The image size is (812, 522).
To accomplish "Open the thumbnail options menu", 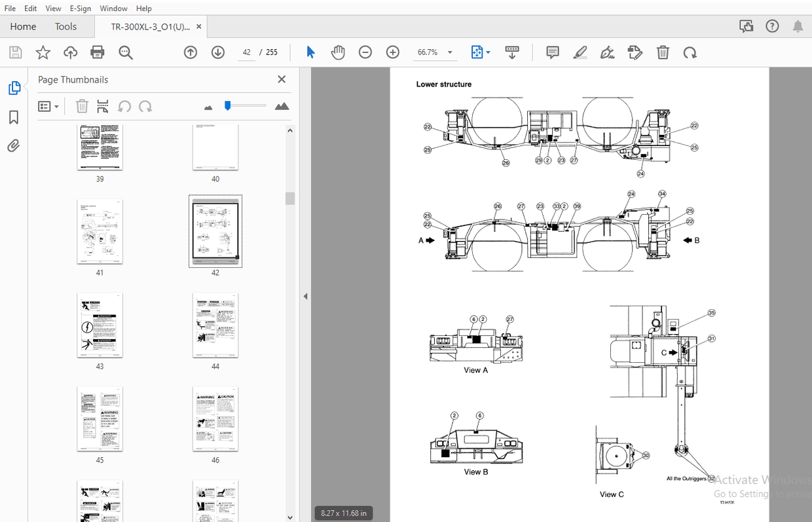I will 48,105.
